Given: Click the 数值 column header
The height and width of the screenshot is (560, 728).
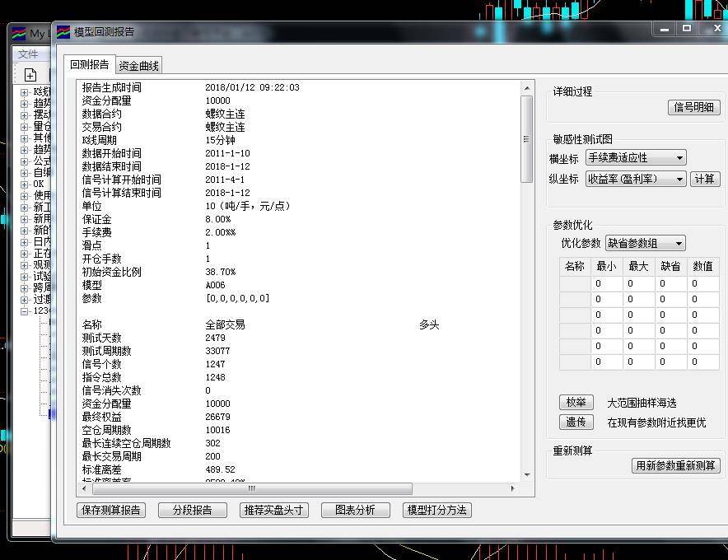Looking at the screenshot, I should (703, 267).
